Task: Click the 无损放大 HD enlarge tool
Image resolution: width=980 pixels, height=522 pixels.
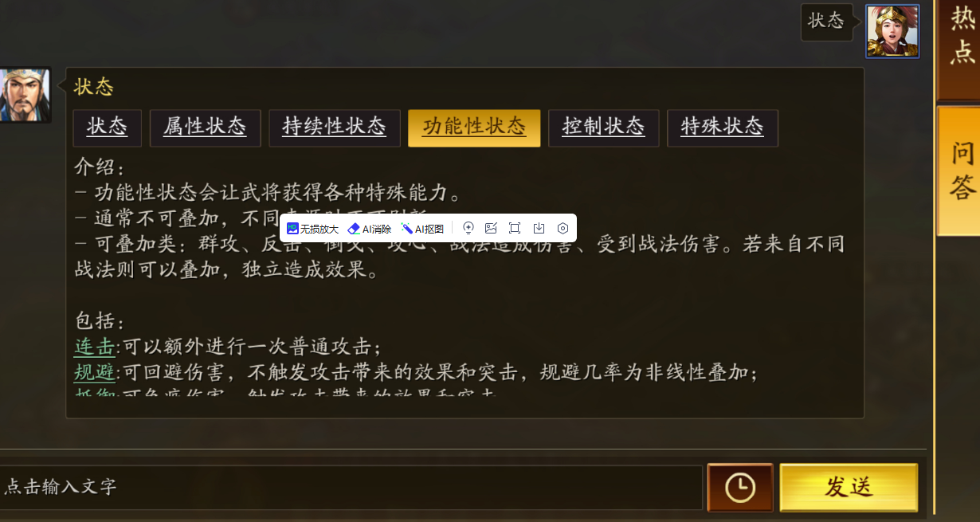Action: coord(312,229)
